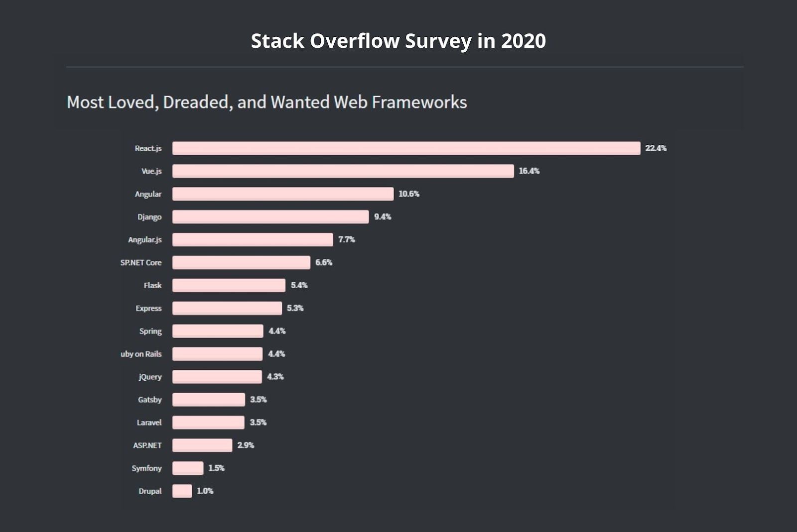Click the Angular label

point(148,194)
